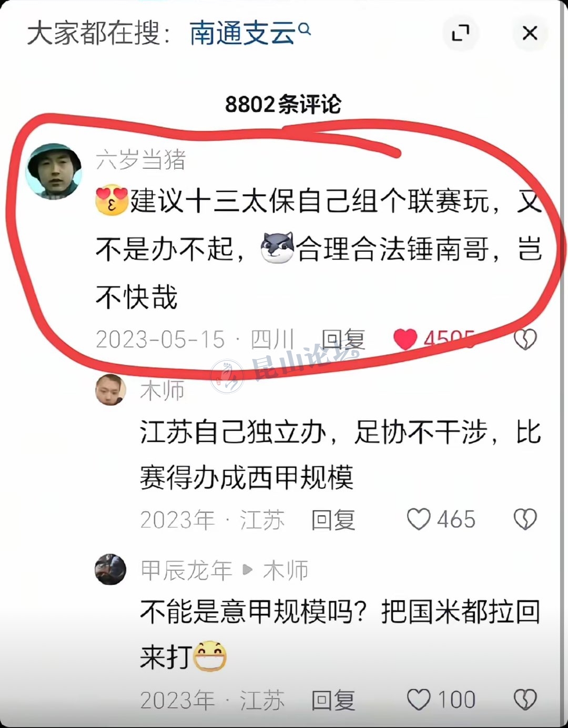Reply to 六岁当猪's comment
The width and height of the screenshot is (568, 728).
(x=343, y=340)
